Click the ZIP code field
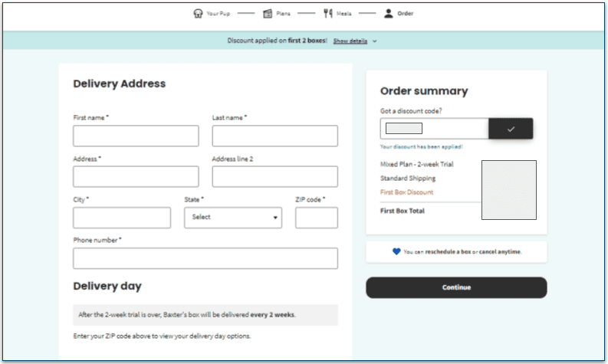Screen dimensions: 608x364 [317, 218]
